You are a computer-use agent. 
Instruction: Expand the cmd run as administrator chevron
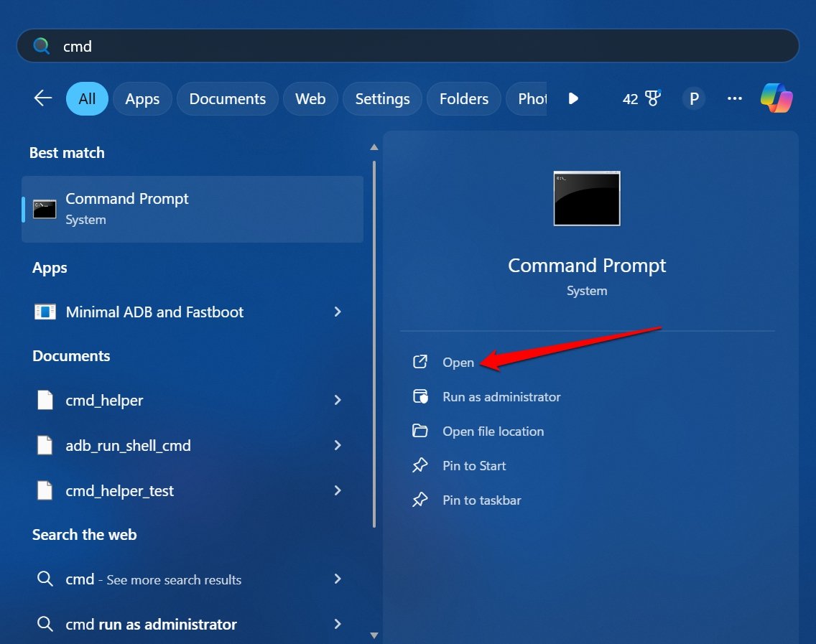(337, 624)
